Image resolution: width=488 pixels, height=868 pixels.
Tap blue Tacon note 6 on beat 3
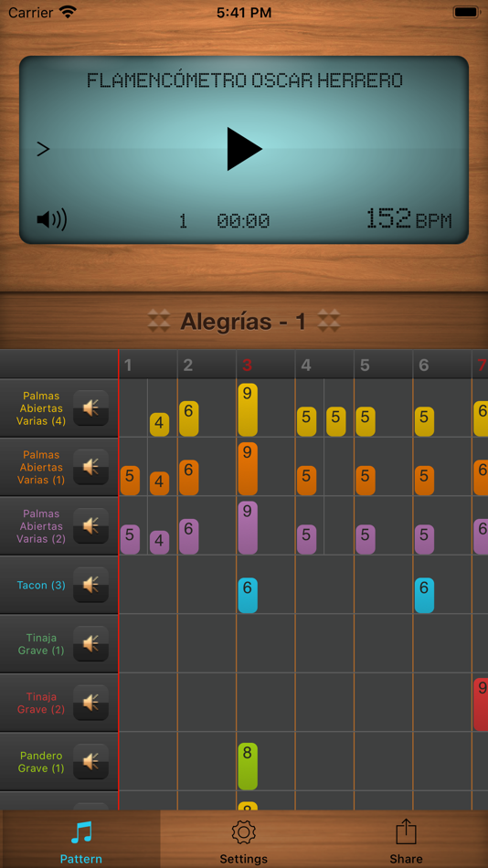click(x=248, y=595)
